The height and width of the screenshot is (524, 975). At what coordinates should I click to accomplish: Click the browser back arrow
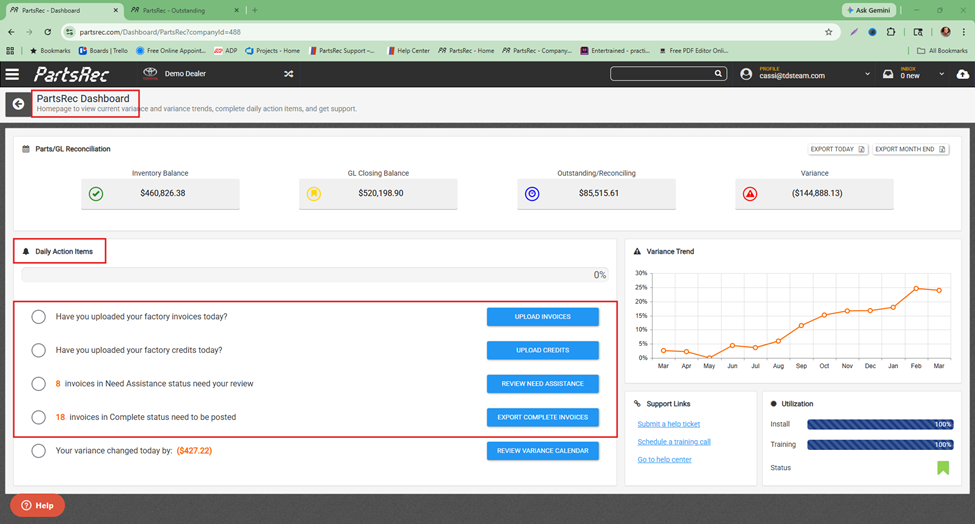point(11,32)
